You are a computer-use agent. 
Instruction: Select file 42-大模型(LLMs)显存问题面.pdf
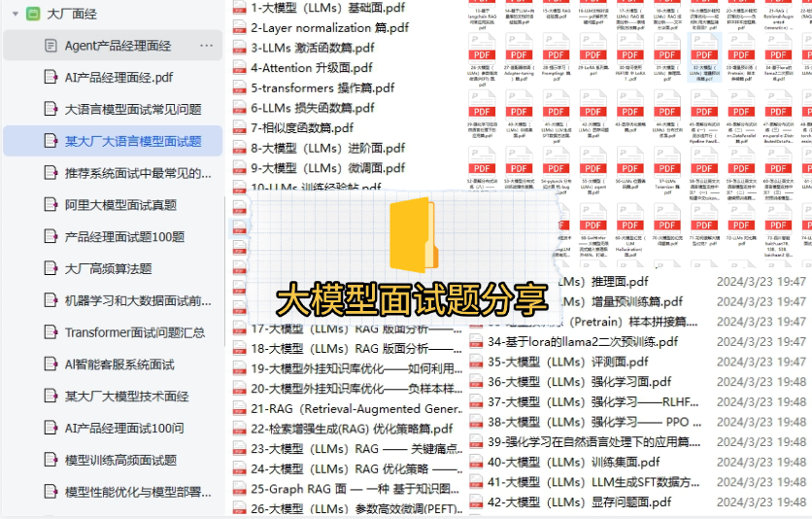(x=580, y=502)
